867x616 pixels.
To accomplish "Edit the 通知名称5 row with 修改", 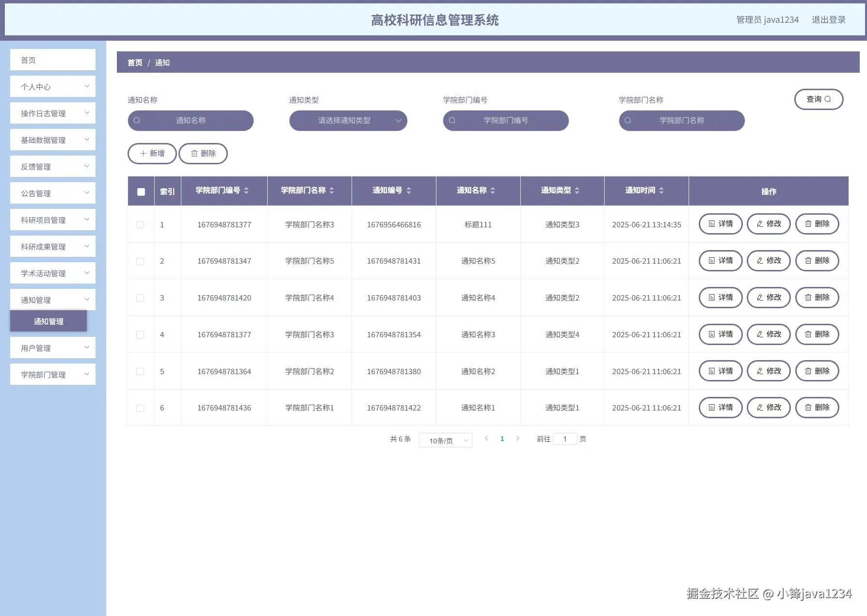I will click(x=769, y=261).
